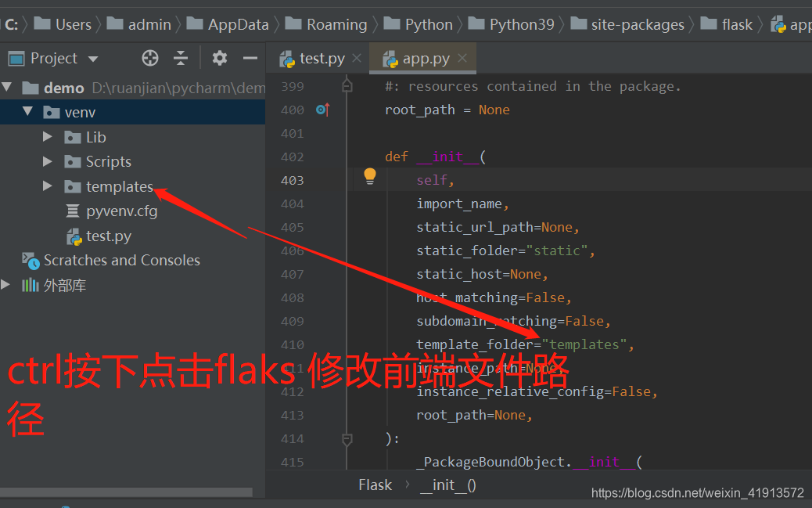
Task: Expand the Lib folder
Action: (48, 136)
